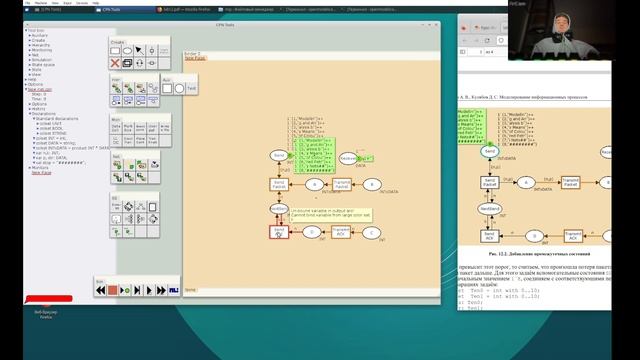Click the Data Coll monitor tool

click(x=116, y=128)
